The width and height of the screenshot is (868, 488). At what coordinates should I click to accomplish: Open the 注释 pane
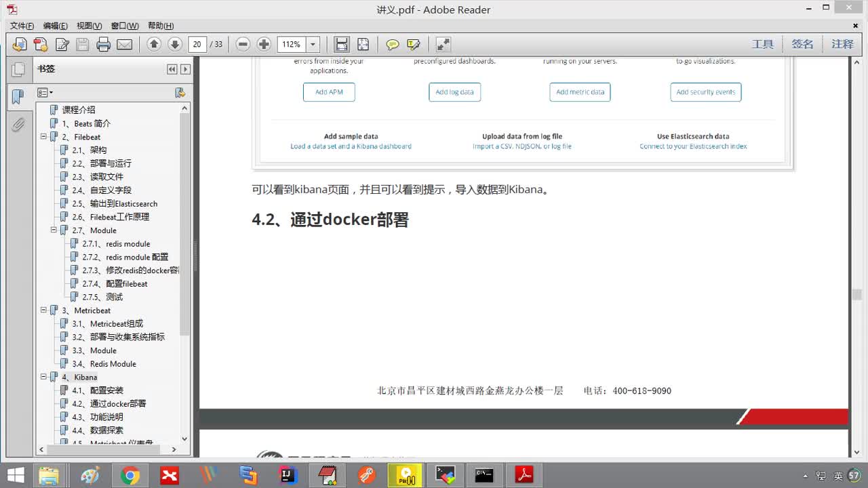tap(842, 44)
